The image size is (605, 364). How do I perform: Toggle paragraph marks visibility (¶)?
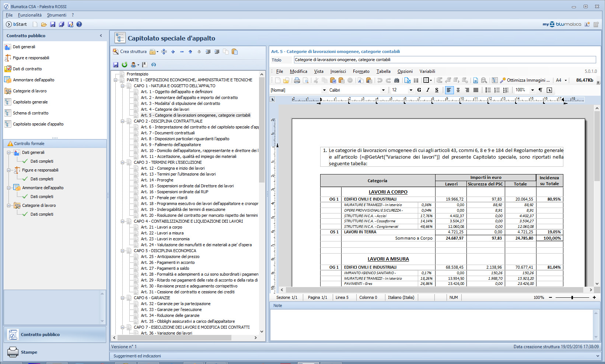pos(540,90)
